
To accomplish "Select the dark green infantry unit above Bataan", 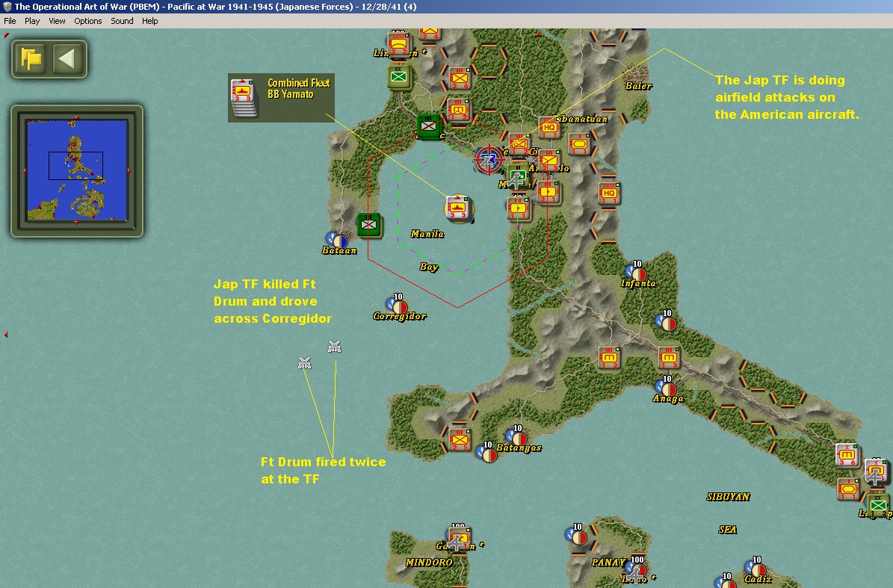I will point(369,225).
